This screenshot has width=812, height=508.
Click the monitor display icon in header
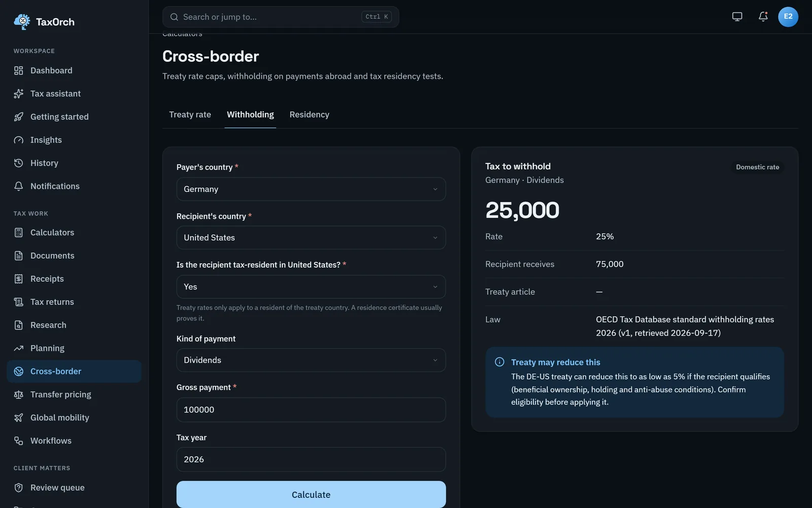(x=737, y=17)
